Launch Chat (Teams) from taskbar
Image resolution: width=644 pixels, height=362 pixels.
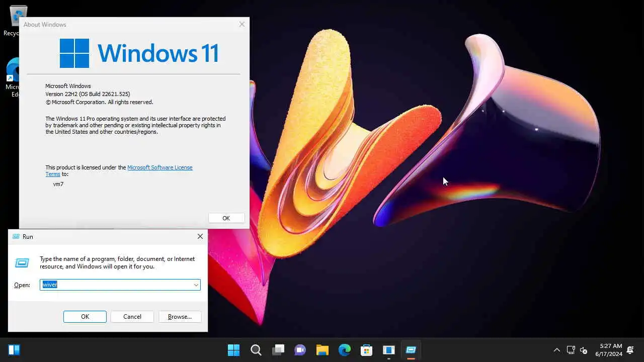pos(300,350)
